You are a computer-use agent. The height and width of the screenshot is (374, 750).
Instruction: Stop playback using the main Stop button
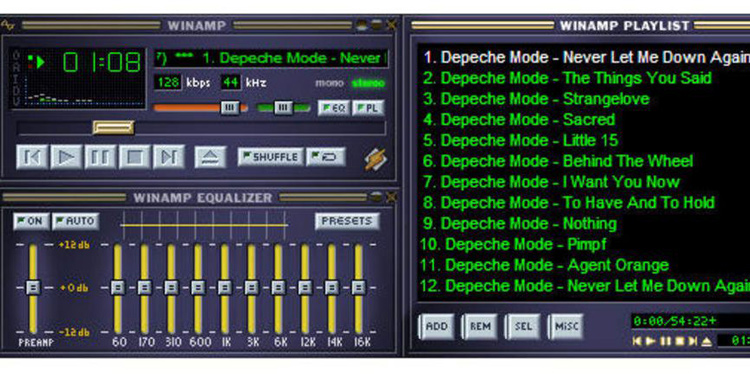point(134,157)
